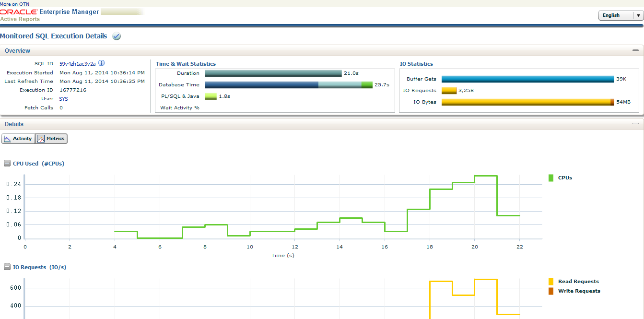The height and width of the screenshot is (319, 644).
Task: Toggle the Activity view button
Action: (x=18, y=138)
